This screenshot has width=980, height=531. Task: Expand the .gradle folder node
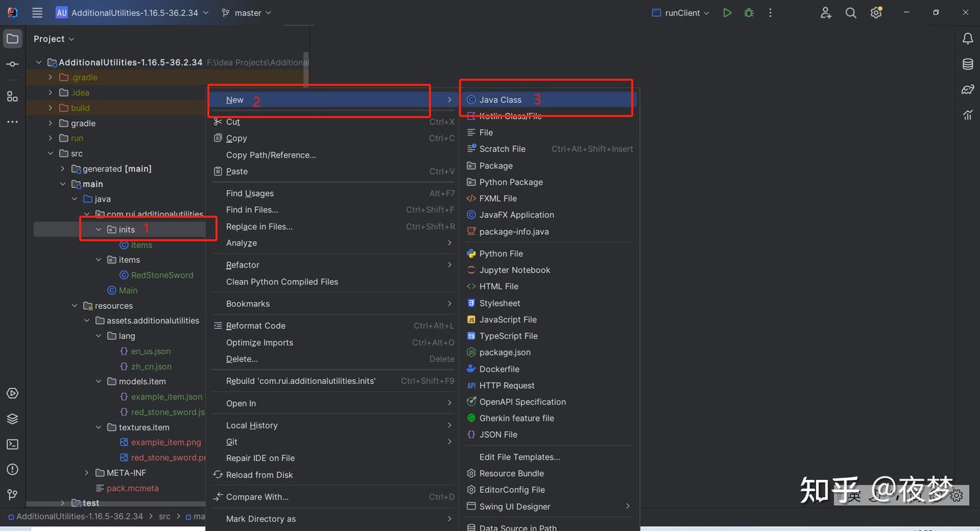point(50,78)
